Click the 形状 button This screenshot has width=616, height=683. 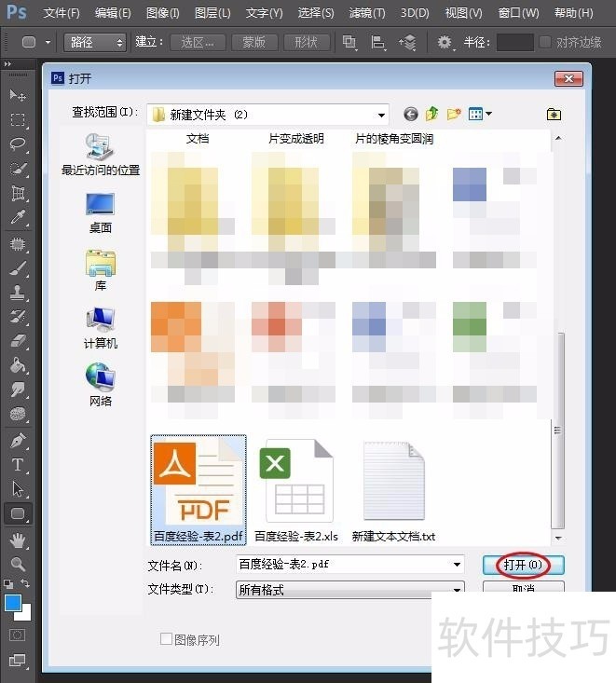pos(307,42)
